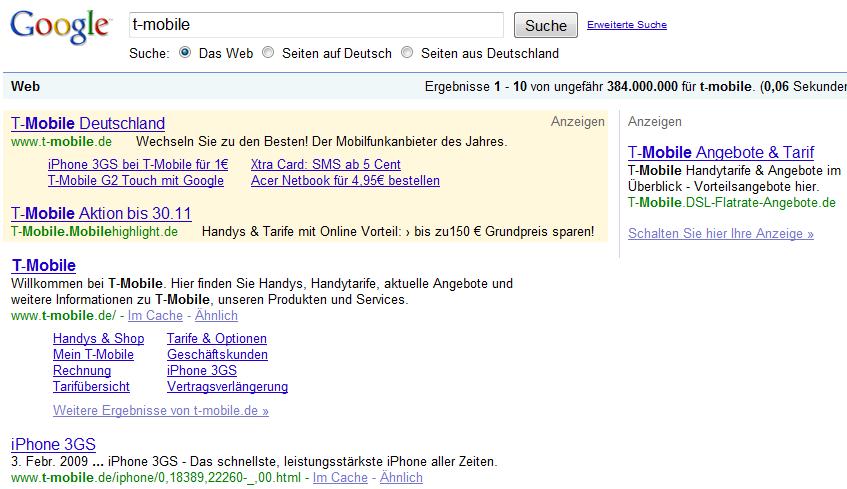Click Weitere Ergebnisse von t-mobile.de link
Screen dimensions: 847x489
(x=161, y=411)
